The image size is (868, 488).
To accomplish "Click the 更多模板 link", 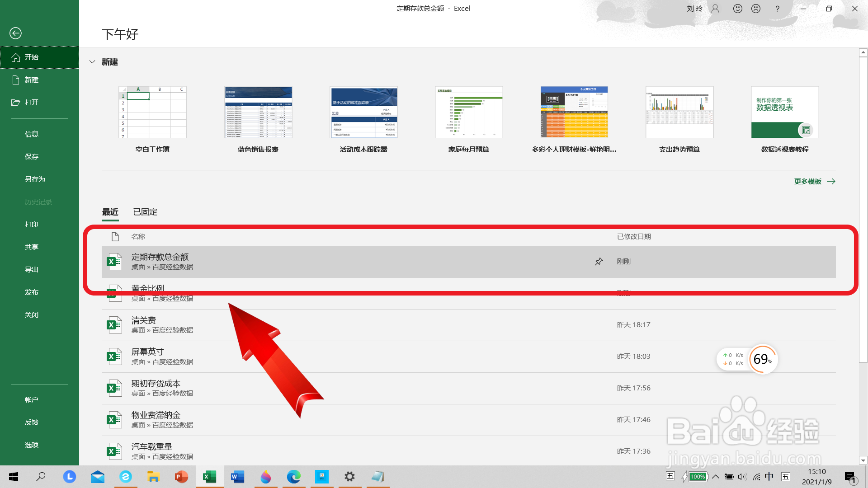I will pyautogui.click(x=815, y=182).
